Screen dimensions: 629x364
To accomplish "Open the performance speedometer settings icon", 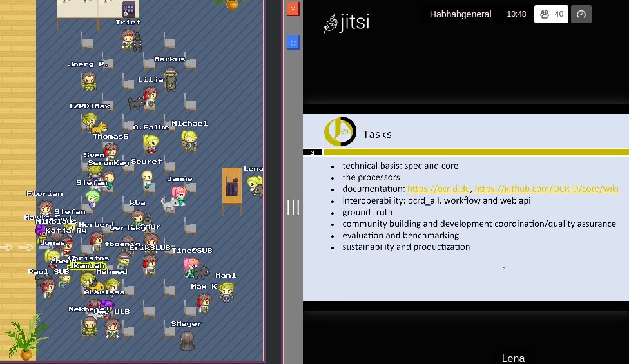I will (x=581, y=14).
